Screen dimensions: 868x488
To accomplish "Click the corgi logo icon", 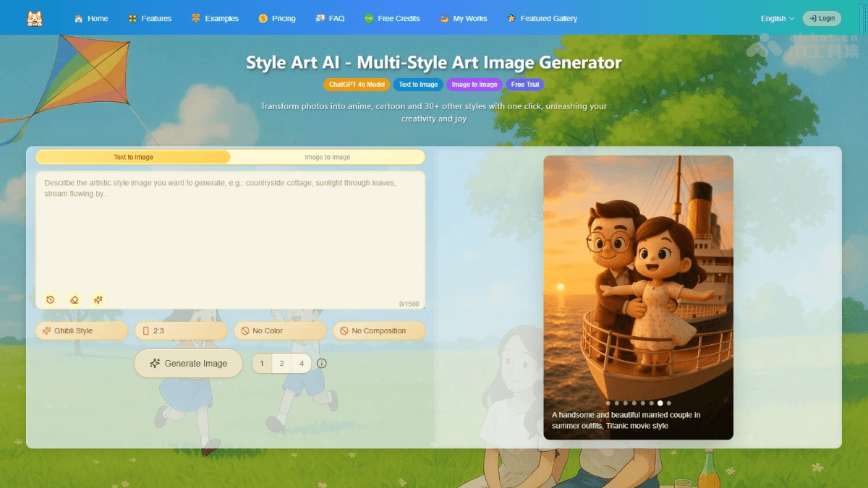I will pyautogui.click(x=34, y=18).
